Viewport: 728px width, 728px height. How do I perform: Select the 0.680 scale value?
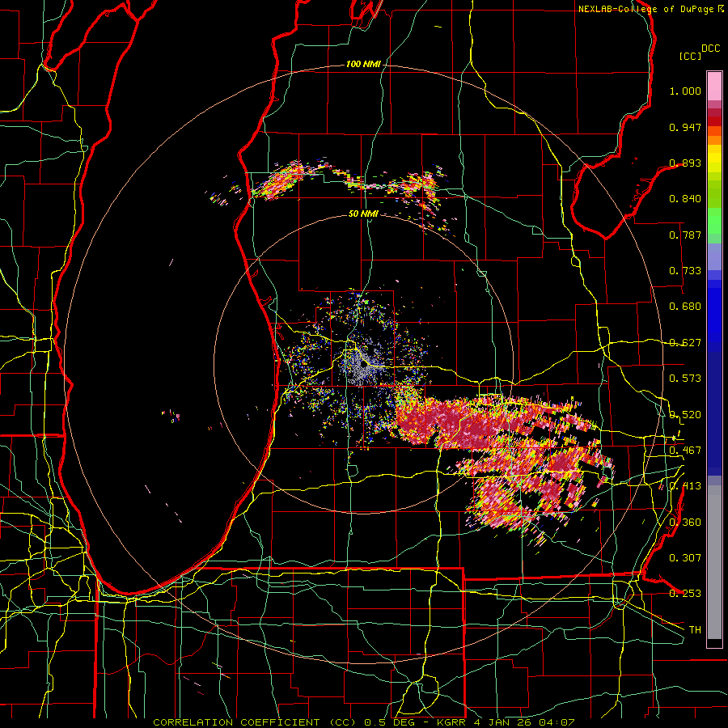685,307
